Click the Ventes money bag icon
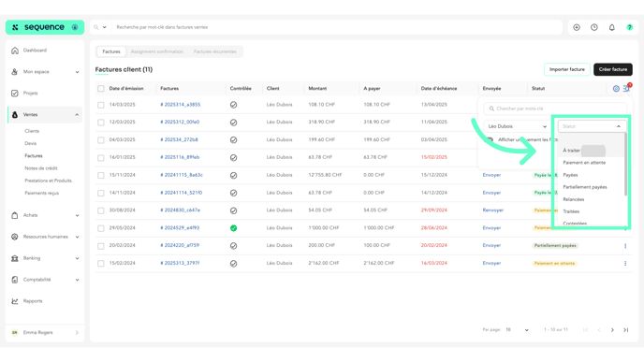The image size is (644, 362). click(x=15, y=115)
